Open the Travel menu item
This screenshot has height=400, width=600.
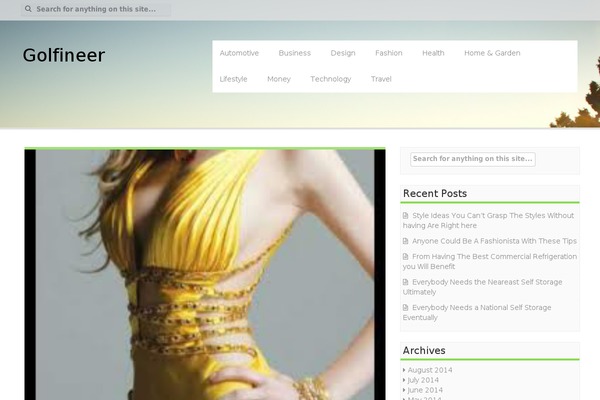(381, 79)
